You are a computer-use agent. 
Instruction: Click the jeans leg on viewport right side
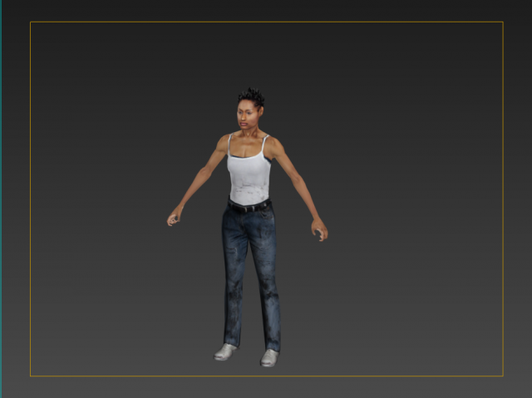pyautogui.click(x=268, y=283)
